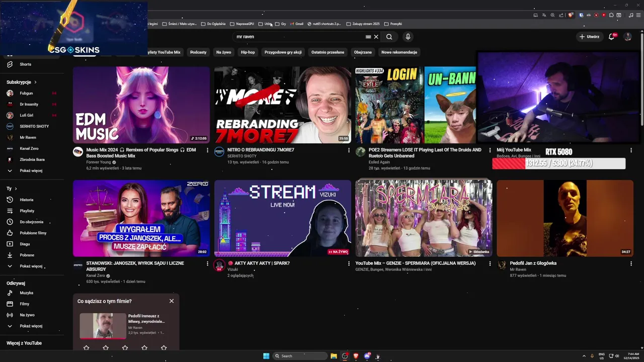Select the Podcasty filter chip
Screen dimensions: 644x362
pos(198,52)
